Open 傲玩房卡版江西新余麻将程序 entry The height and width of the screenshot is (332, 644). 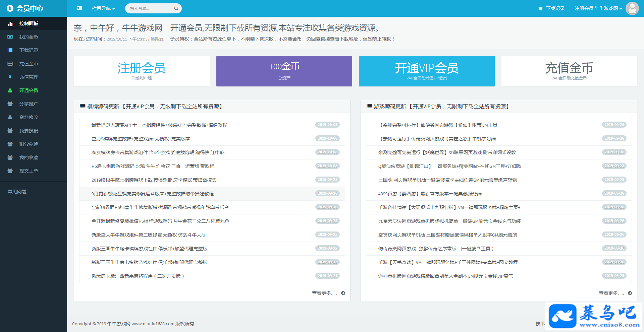click(x=138, y=276)
